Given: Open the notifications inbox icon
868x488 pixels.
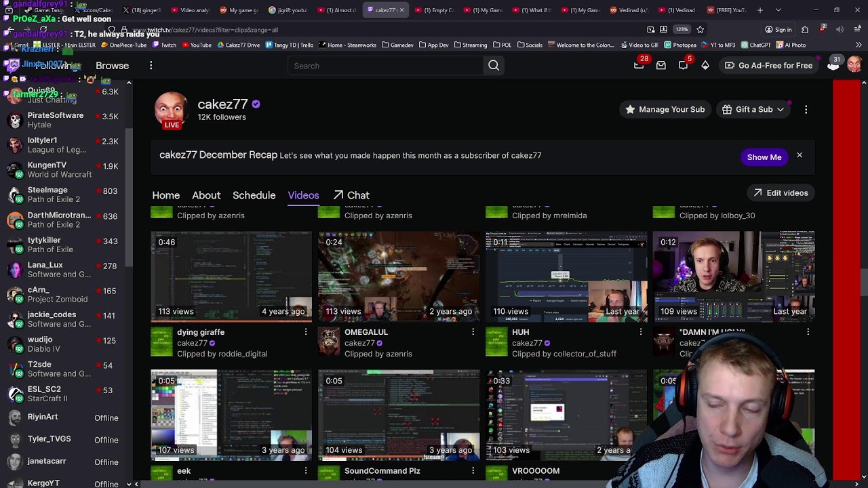Looking at the screenshot, I should point(661,66).
